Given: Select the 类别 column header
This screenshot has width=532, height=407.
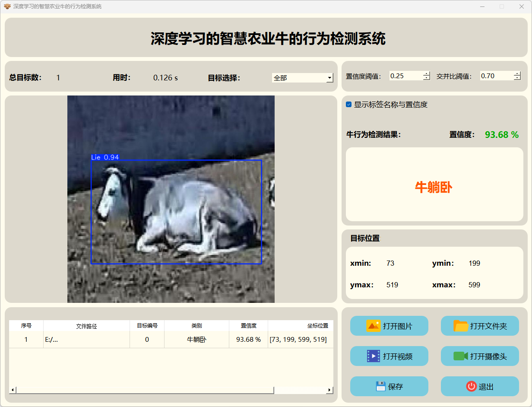Looking at the screenshot, I should pyautogui.click(x=197, y=326).
